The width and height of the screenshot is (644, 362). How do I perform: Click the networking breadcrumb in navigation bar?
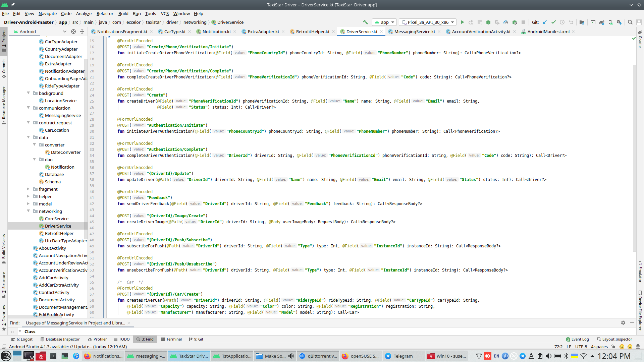coord(195,22)
